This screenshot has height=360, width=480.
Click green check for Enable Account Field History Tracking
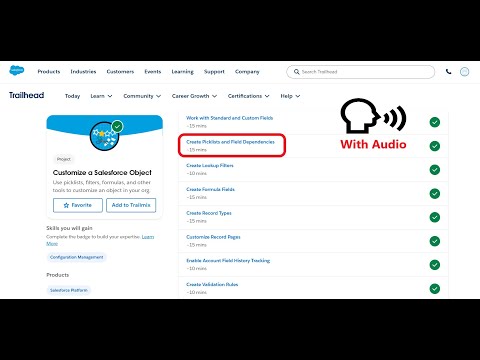[435, 265]
